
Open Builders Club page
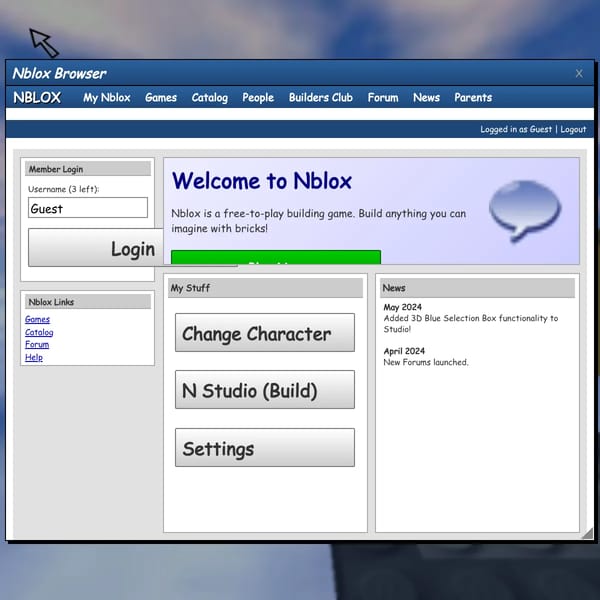pos(321,98)
